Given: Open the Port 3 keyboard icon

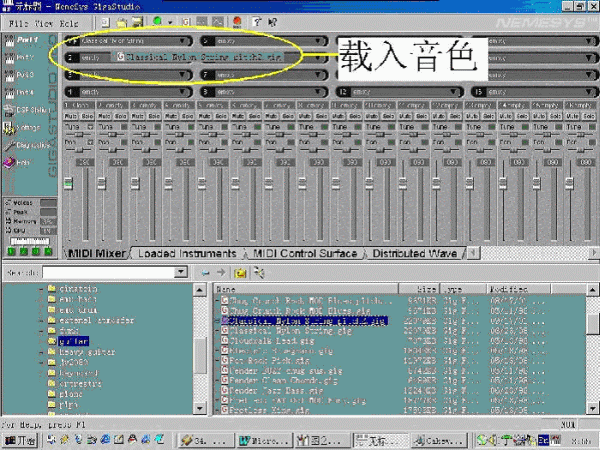Looking at the screenshot, I should tap(9, 75).
